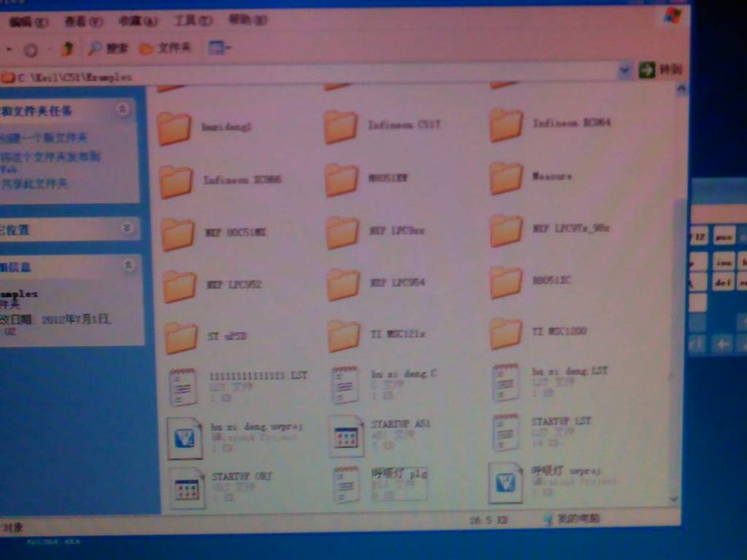Collapse the 文件和文件夹任务 panel
Viewport: 747px width, 560px height.
click(122, 109)
